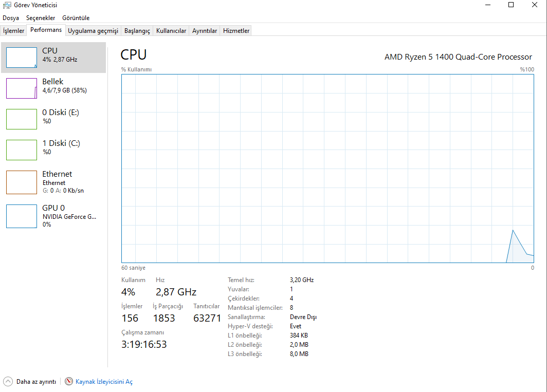547x392 pixels.
Task: Click Hyper-V desteği Evet value
Action: (296, 326)
